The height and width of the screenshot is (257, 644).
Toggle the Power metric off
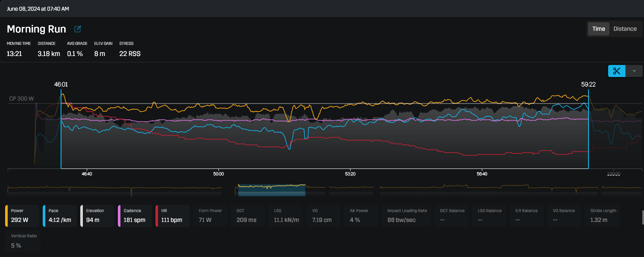point(23,216)
